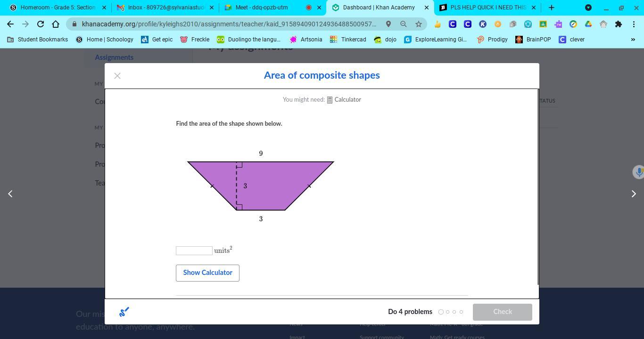Open the scratchpad pencil tool

coord(124,312)
